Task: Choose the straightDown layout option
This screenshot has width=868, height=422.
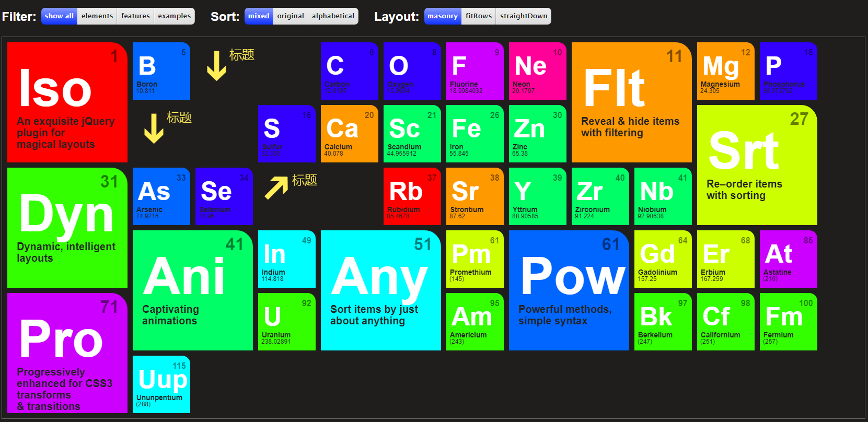Action: click(524, 16)
